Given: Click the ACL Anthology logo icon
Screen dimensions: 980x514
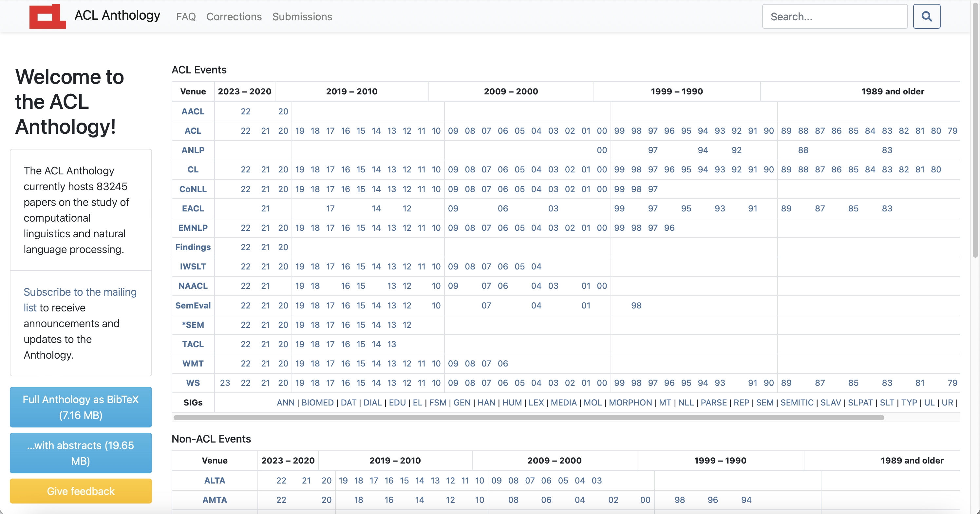Looking at the screenshot, I should click(47, 16).
